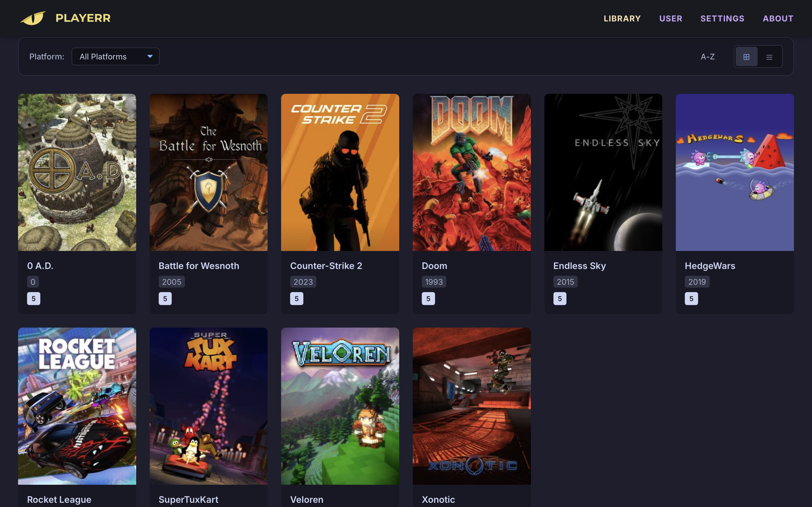This screenshot has height=507, width=812.
Task: Switch to list view layout
Action: (769, 57)
